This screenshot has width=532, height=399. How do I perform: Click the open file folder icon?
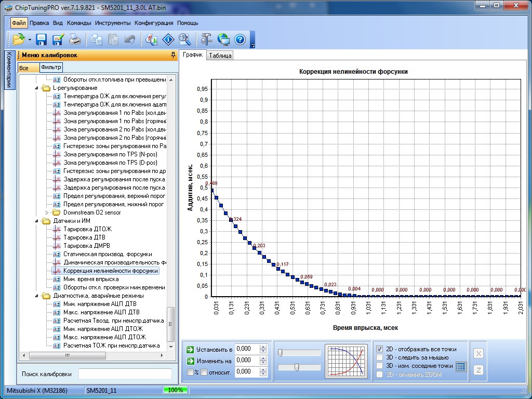pyautogui.click(x=19, y=39)
